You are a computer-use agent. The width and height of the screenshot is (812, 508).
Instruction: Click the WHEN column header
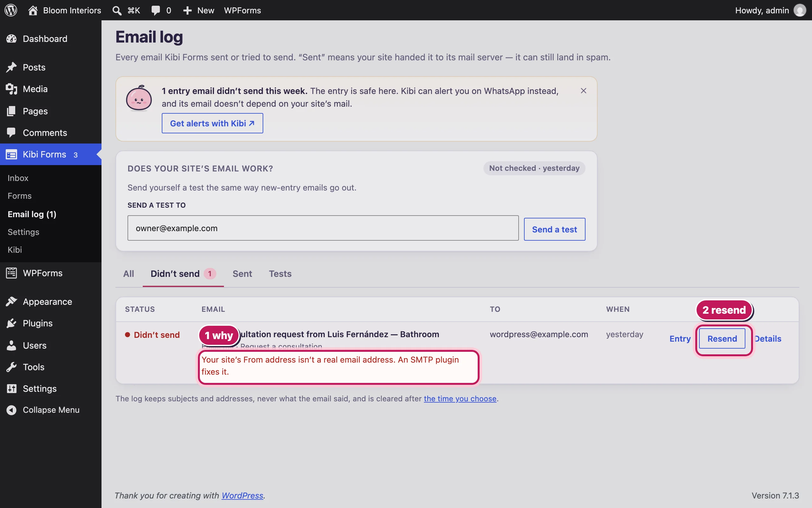tap(618, 309)
